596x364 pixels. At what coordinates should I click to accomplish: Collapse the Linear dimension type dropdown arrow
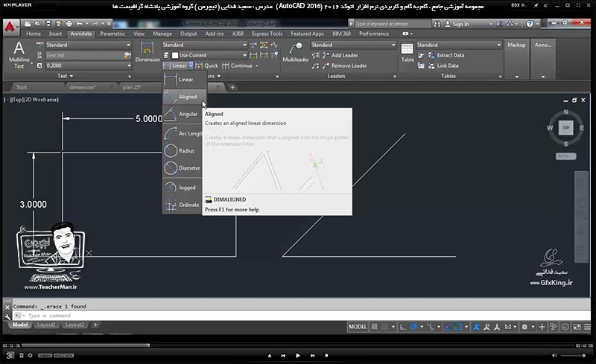click(191, 66)
